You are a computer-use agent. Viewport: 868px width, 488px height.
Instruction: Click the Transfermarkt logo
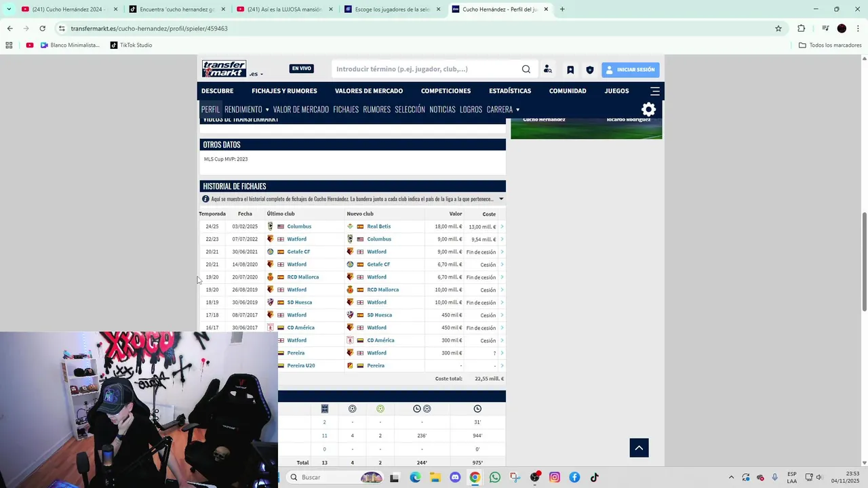click(224, 68)
